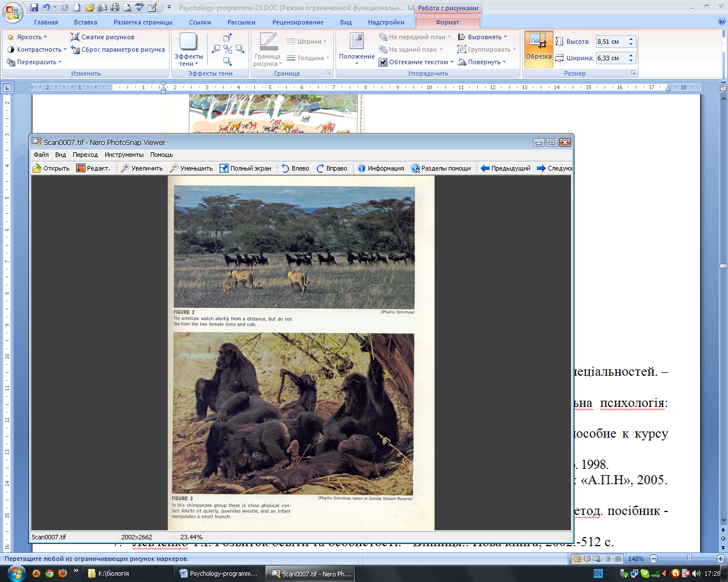
Task: Click Сжатие рисунков compress pictures
Action: [102, 37]
